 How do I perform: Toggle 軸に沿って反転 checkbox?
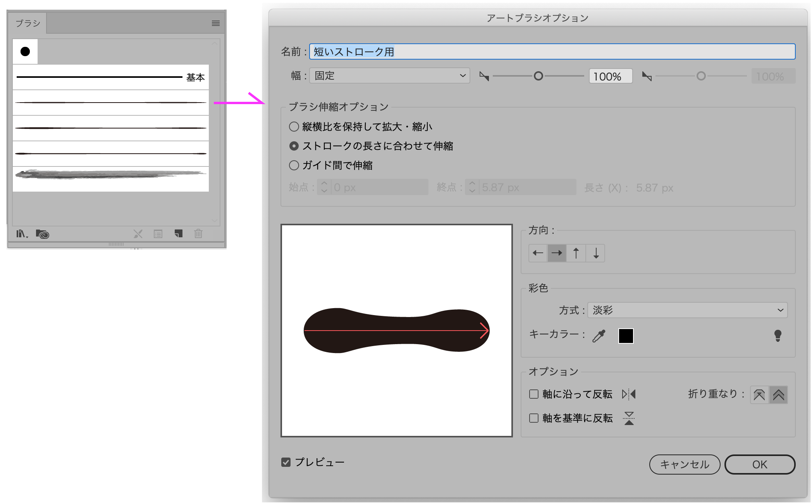534,394
